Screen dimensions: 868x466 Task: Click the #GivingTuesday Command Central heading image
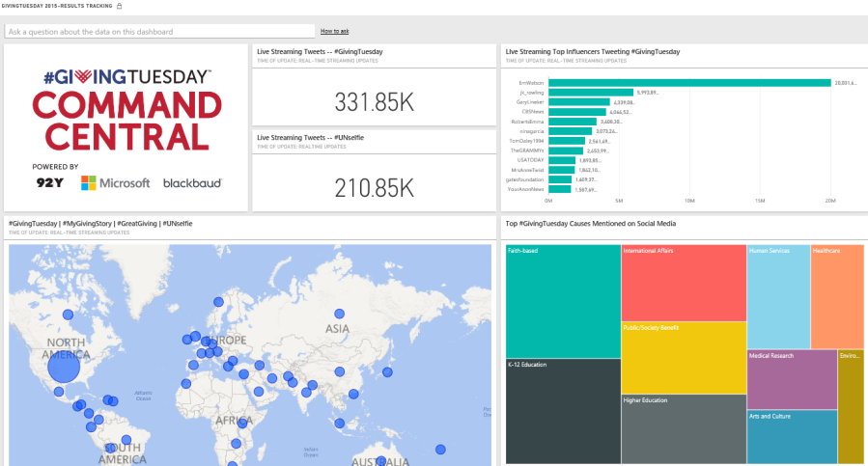tap(126, 110)
